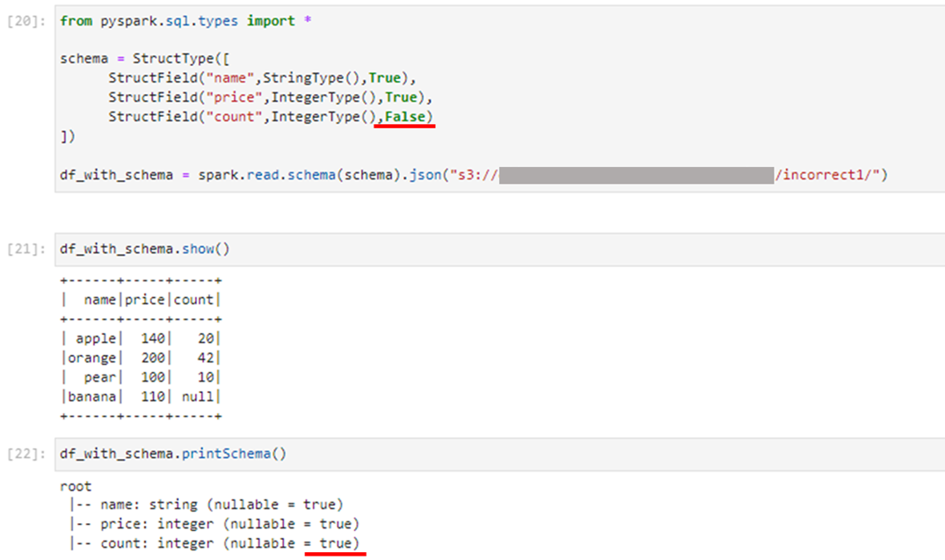Click the count value '42'
Screen dimensions: 945x560
click(x=206, y=358)
